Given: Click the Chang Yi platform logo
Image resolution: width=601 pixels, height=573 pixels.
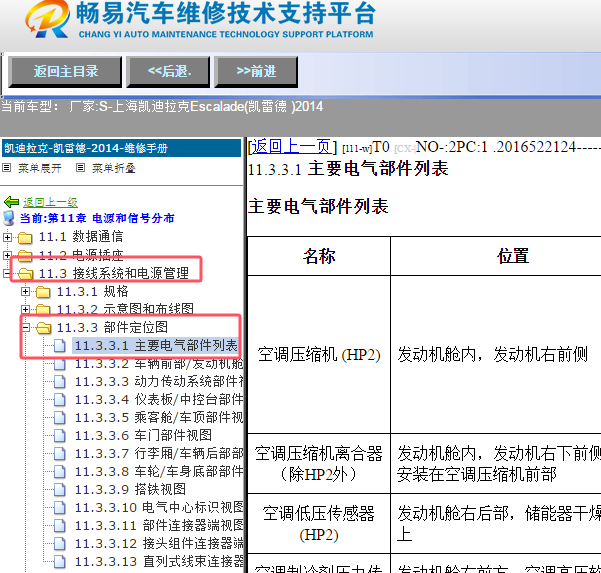Looking at the screenshot, I should pos(47,18).
